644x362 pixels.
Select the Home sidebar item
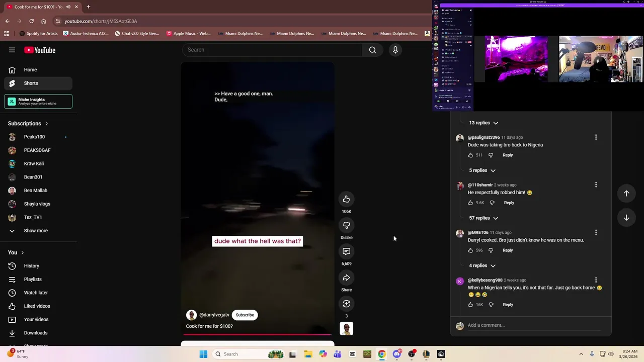[38, 70]
